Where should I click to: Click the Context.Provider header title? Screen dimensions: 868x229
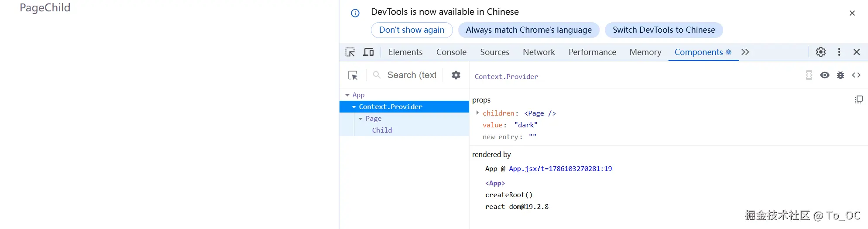[x=506, y=77]
